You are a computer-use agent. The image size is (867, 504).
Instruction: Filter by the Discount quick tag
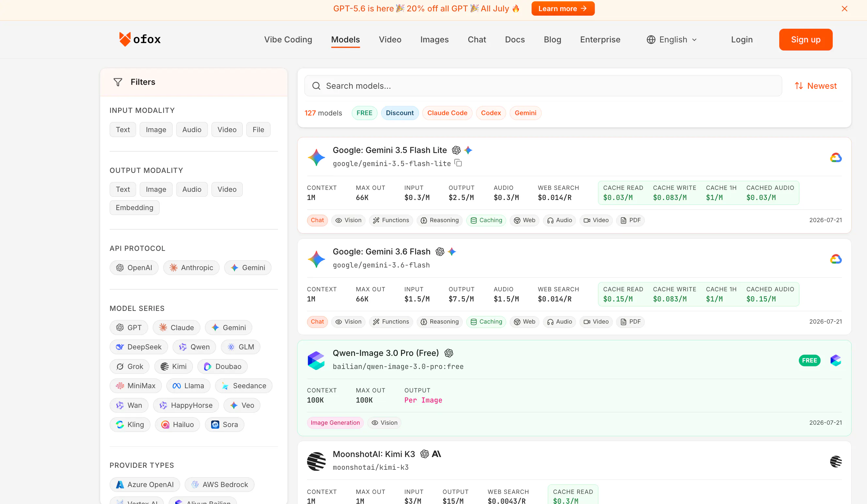[400, 113]
